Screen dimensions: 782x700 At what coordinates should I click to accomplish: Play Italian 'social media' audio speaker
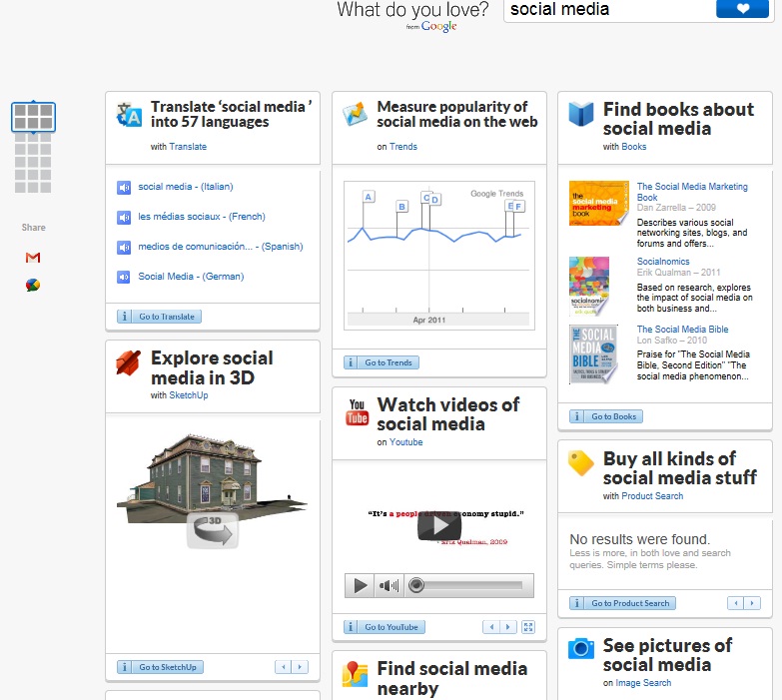click(x=124, y=188)
